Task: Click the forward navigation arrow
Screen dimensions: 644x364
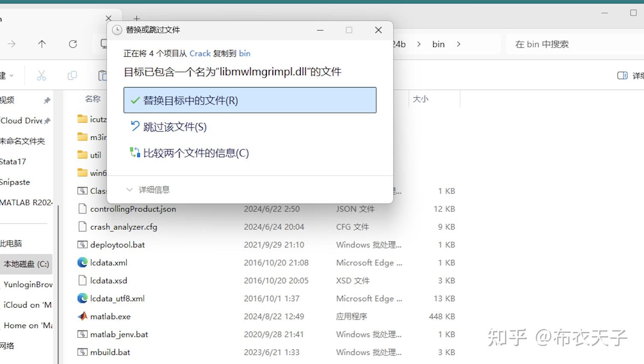Action: point(12,44)
